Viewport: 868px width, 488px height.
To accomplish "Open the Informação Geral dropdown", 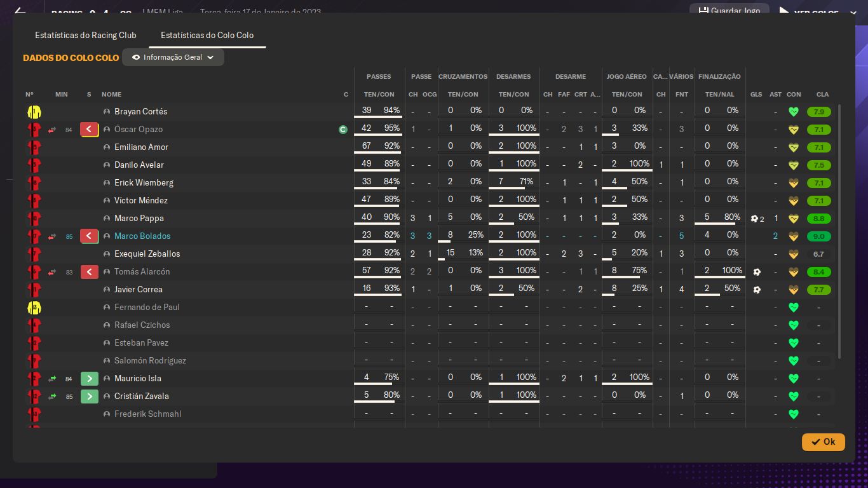I will [173, 57].
